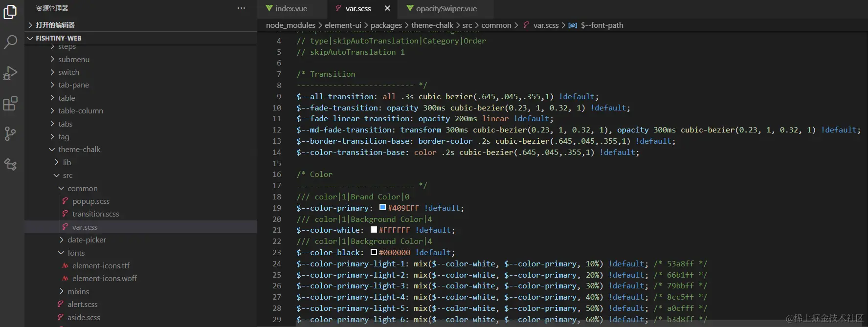The image size is (868, 327).
Task: Open color picker for #409EFF swatch
Action: coord(382,207)
